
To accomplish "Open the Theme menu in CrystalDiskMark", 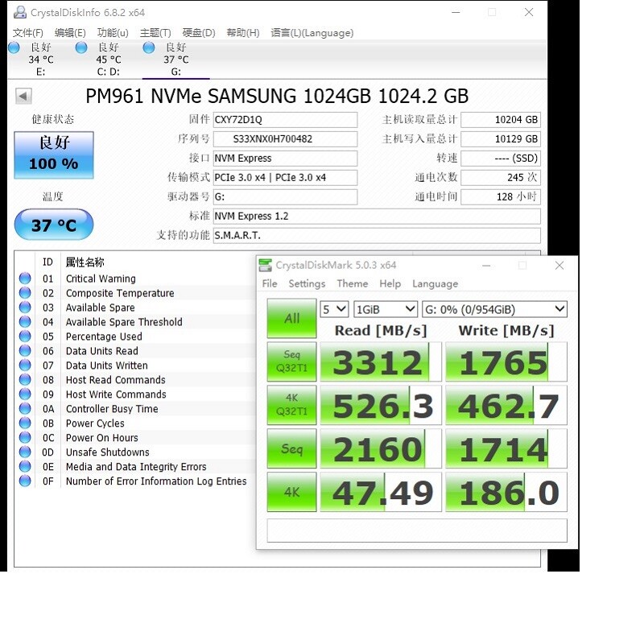I will 353,284.
